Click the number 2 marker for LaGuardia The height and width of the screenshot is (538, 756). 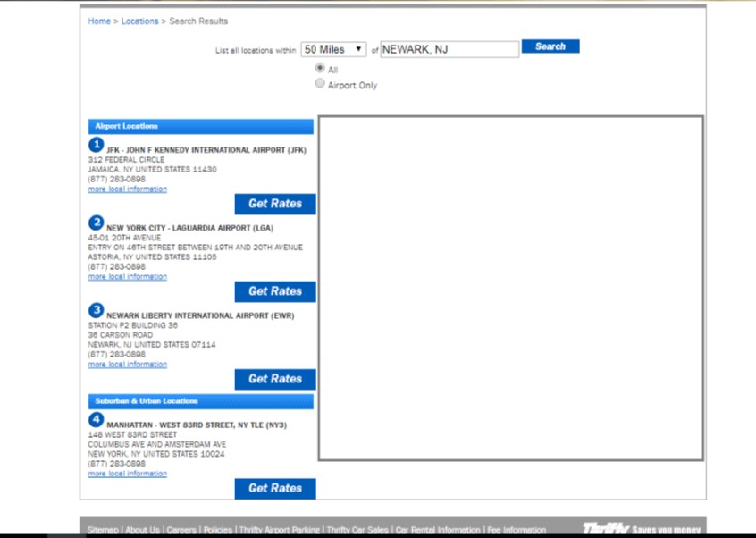tap(96, 223)
